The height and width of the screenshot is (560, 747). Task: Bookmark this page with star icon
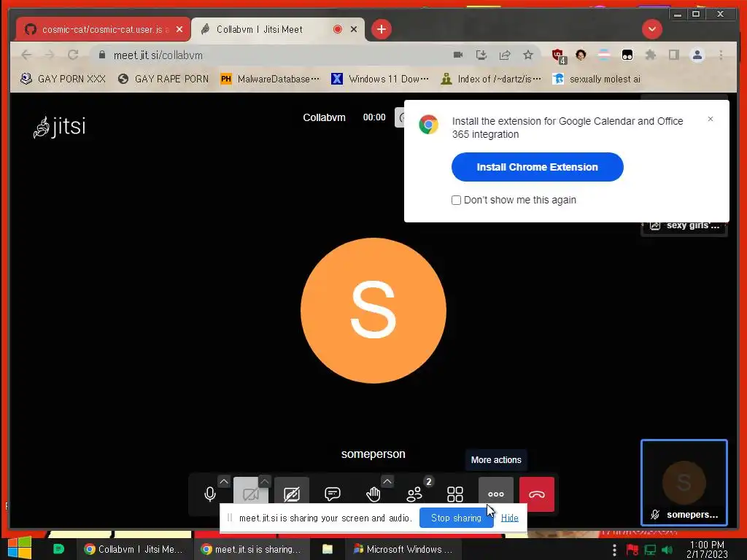pos(528,55)
